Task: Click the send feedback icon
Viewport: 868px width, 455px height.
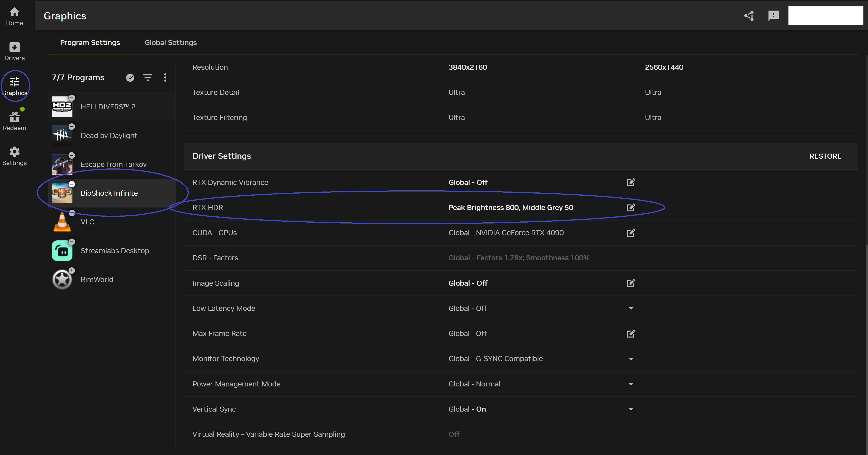Action: [773, 16]
